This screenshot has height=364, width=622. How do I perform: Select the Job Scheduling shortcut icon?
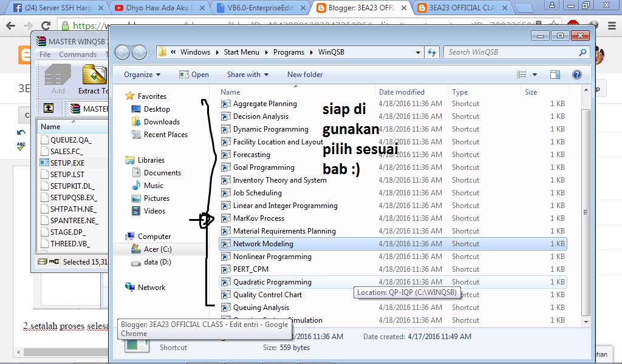[x=226, y=193]
